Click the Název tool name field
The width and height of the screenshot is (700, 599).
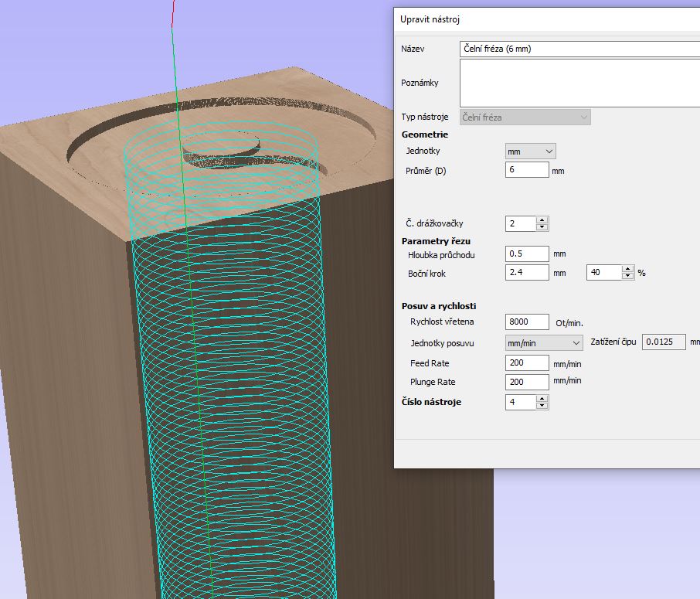click(579, 49)
